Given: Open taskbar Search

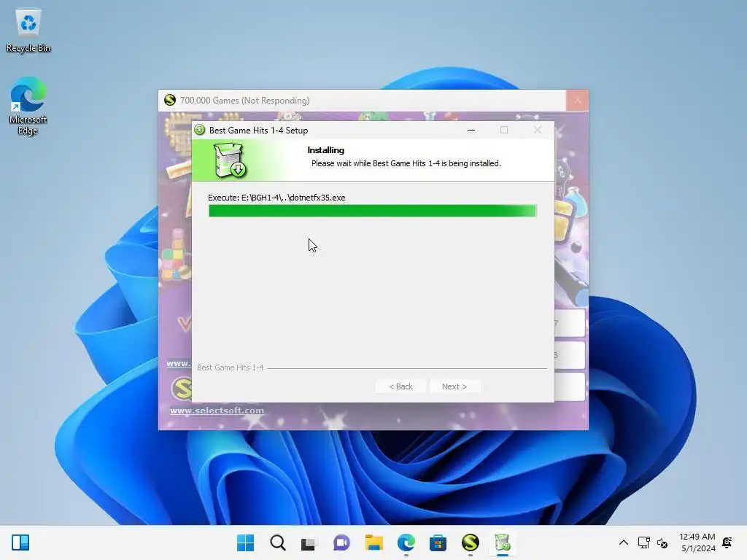Looking at the screenshot, I should 278,542.
